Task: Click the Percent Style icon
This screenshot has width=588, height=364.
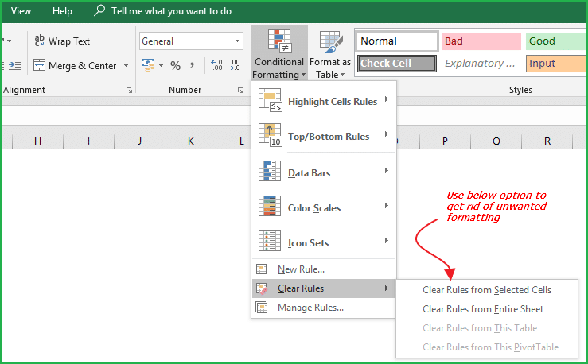Action: 175,66
